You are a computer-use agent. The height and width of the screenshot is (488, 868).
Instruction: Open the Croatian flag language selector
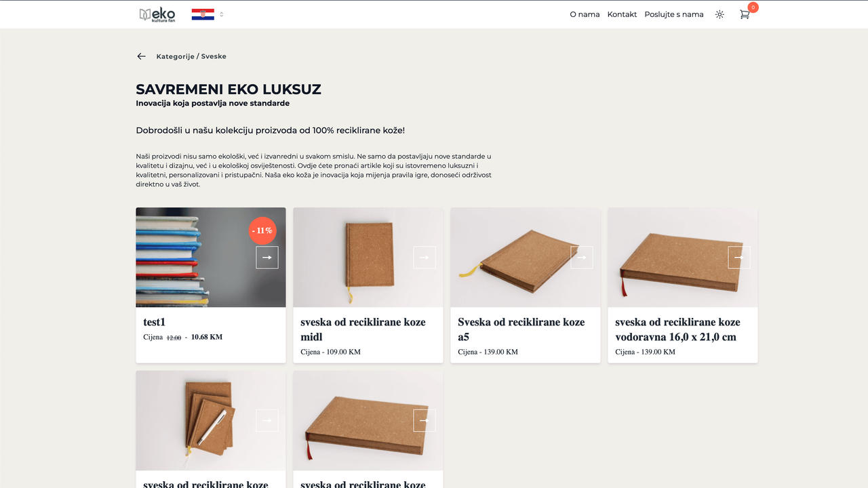click(x=203, y=14)
